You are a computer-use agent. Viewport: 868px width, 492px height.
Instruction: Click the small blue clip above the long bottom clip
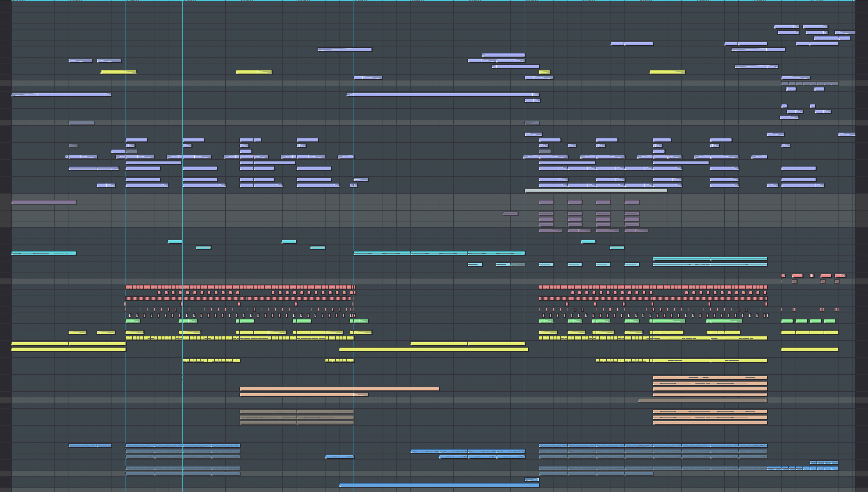(x=531, y=479)
